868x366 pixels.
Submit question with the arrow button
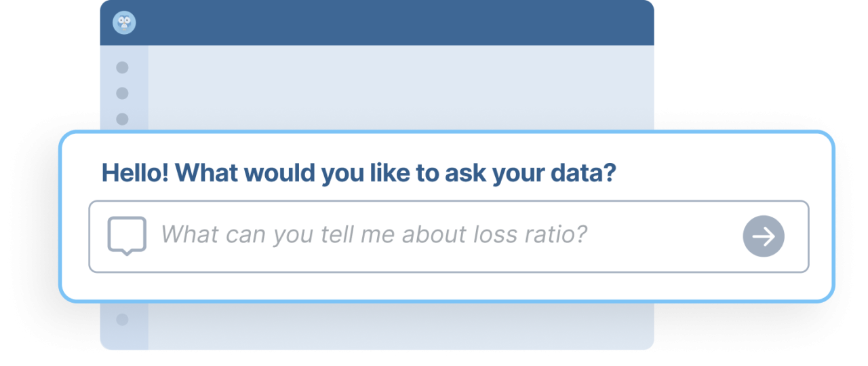coord(764,236)
